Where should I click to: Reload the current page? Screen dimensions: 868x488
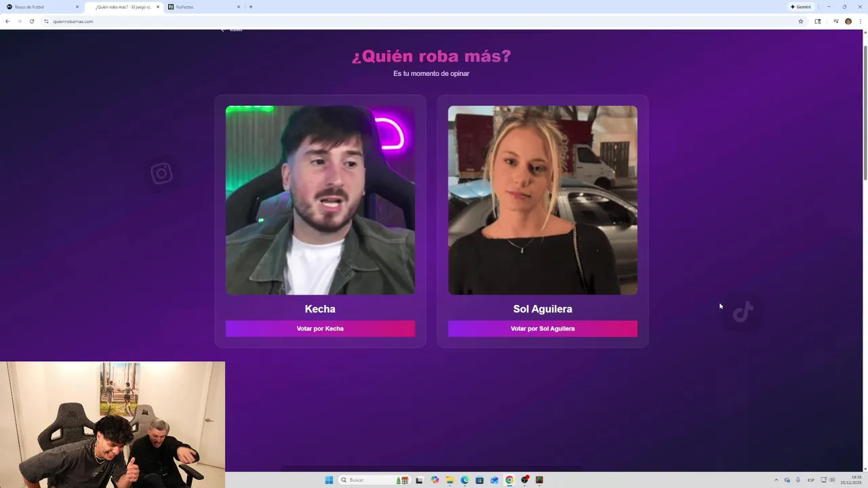click(x=31, y=21)
